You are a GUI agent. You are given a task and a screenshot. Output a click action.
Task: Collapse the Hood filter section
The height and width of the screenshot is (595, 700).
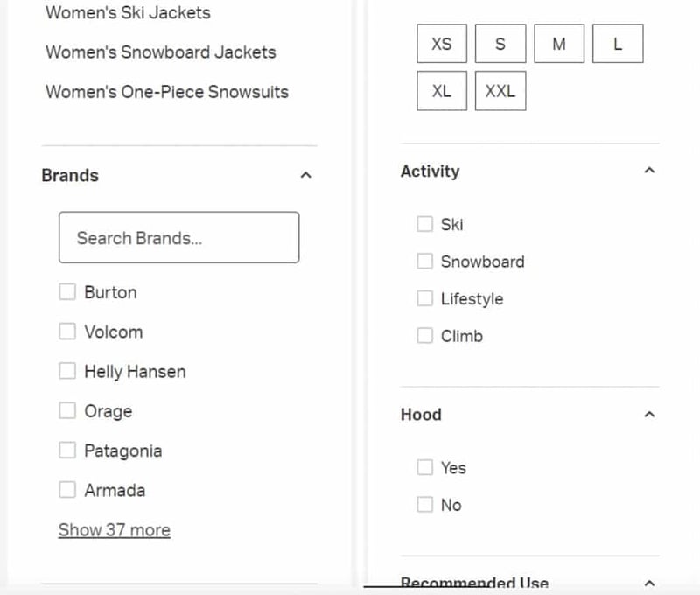pyautogui.click(x=648, y=414)
